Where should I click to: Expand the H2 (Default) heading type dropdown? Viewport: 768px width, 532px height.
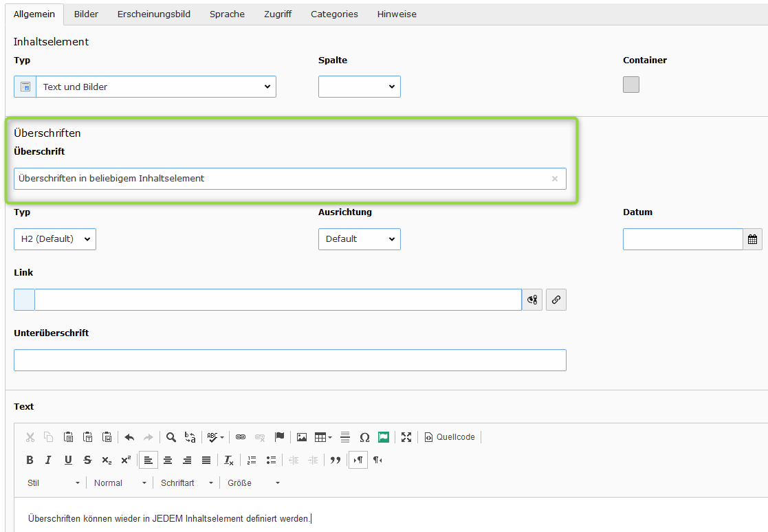click(x=55, y=239)
